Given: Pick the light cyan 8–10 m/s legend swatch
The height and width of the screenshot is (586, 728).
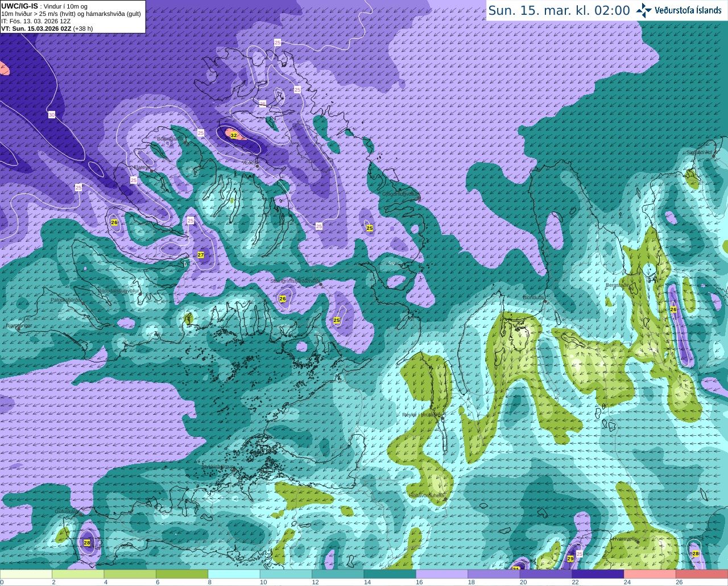Looking at the screenshot, I should [x=234, y=574].
